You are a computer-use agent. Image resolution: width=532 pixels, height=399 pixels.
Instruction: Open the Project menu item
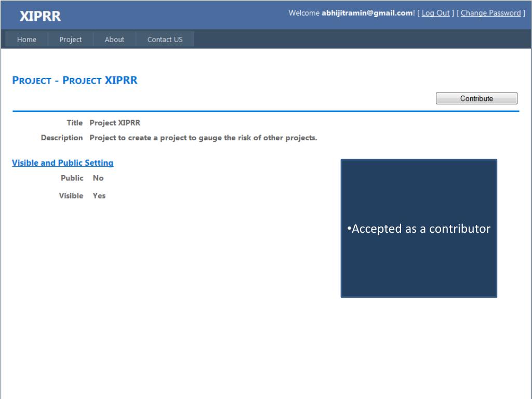tap(71, 39)
